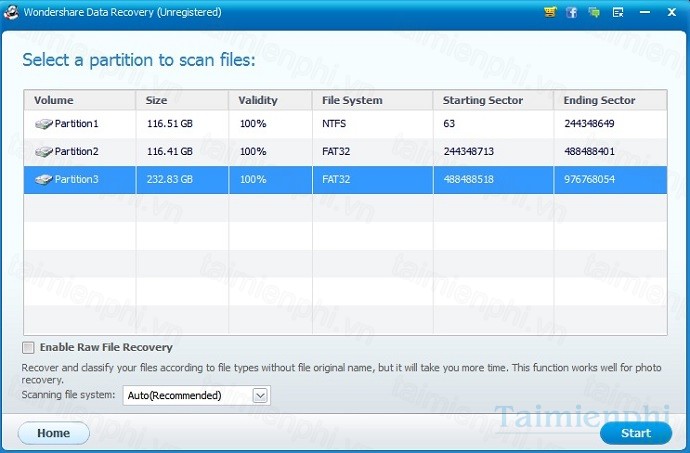Click the NTFS file system cell
The image size is (690, 453).
point(334,124)
